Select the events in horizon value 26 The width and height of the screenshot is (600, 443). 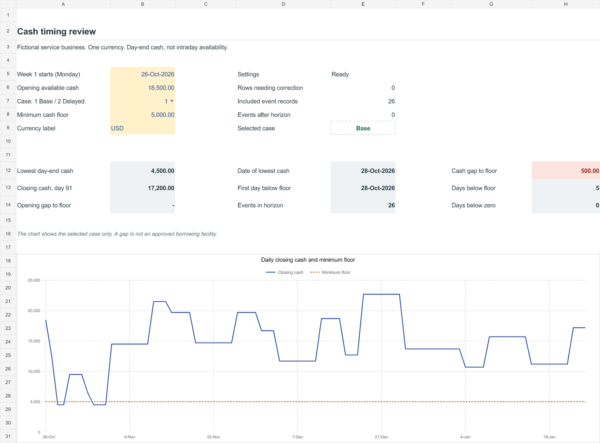363,205
